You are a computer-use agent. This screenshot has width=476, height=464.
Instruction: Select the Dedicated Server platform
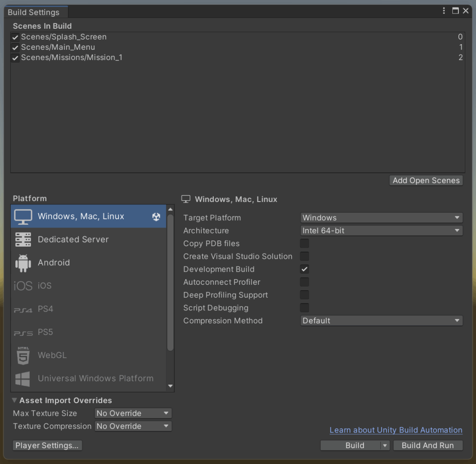pos(88,239)
